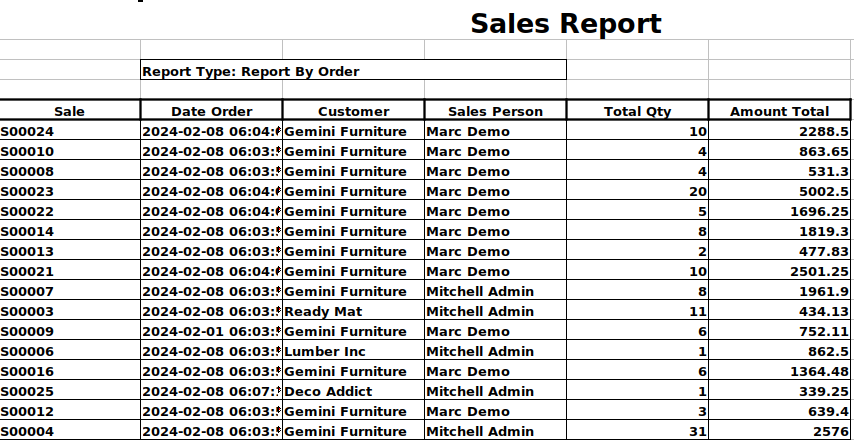Select the amount cell 2576

(780, 431)
